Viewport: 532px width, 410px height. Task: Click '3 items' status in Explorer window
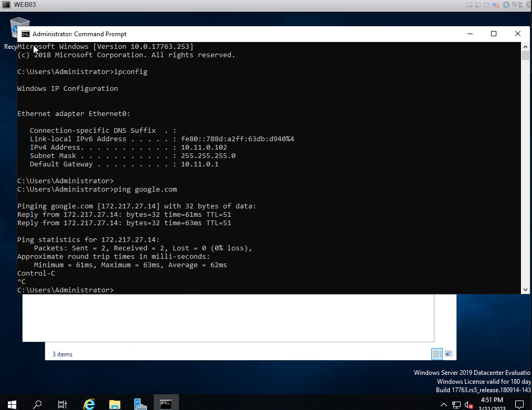62,354
